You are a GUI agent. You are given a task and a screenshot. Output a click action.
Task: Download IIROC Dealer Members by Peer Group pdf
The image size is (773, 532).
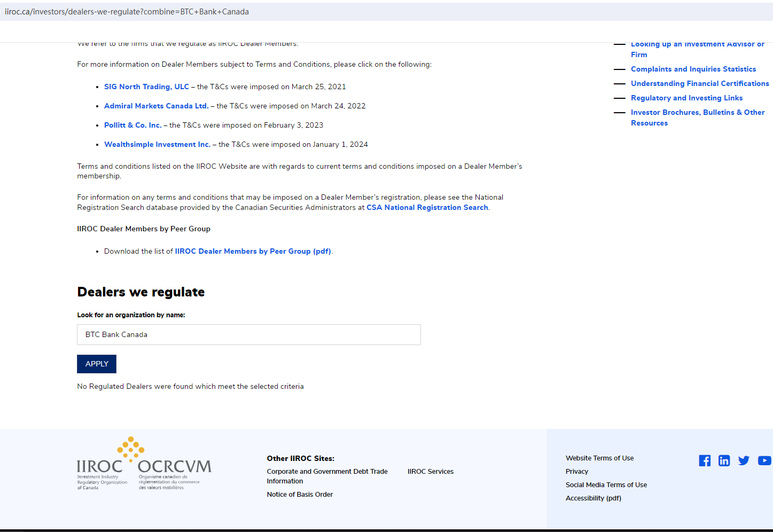click(253, 251)
